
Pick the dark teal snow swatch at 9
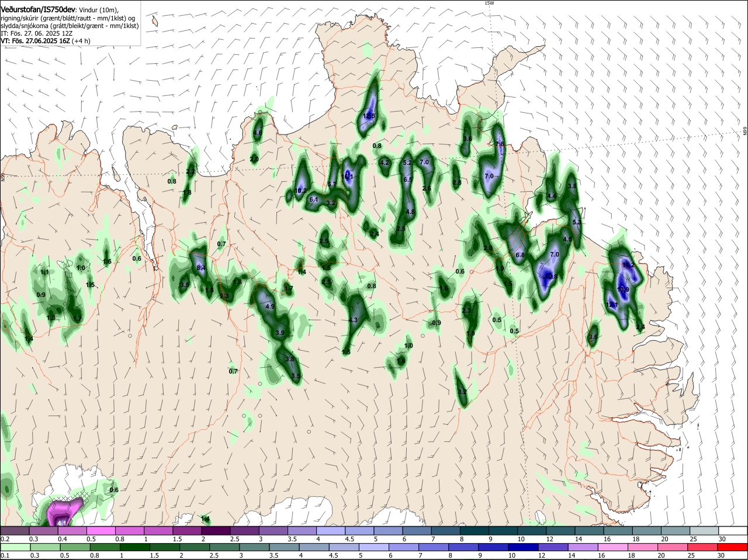[503, 530]
